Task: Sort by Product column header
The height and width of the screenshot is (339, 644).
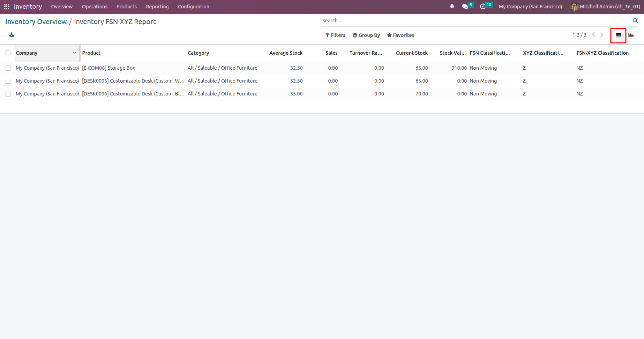Action: coord(91,53)
